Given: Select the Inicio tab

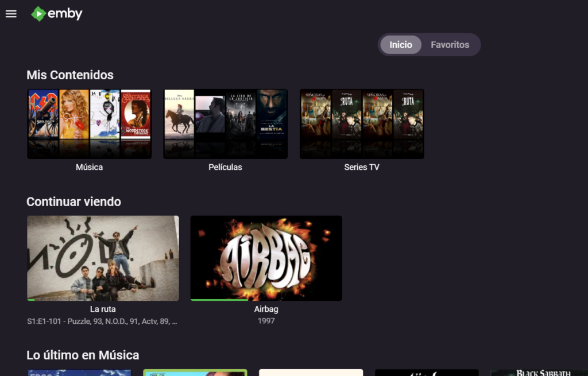Looking at the screenshot, I should (401, 45).
